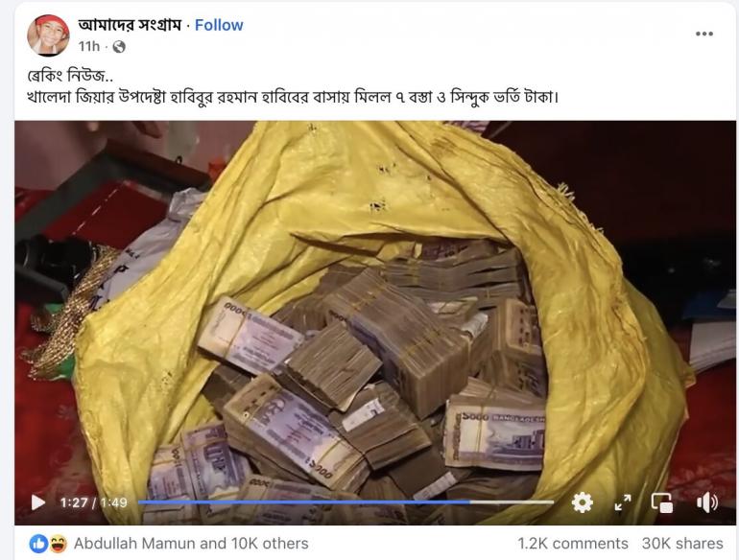Open the page profile picture
739x560 pixels.
(x=48, y=35)
